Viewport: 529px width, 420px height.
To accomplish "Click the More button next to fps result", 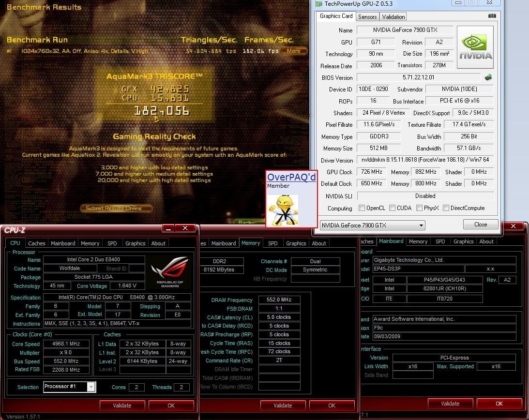I will [294, 51].
